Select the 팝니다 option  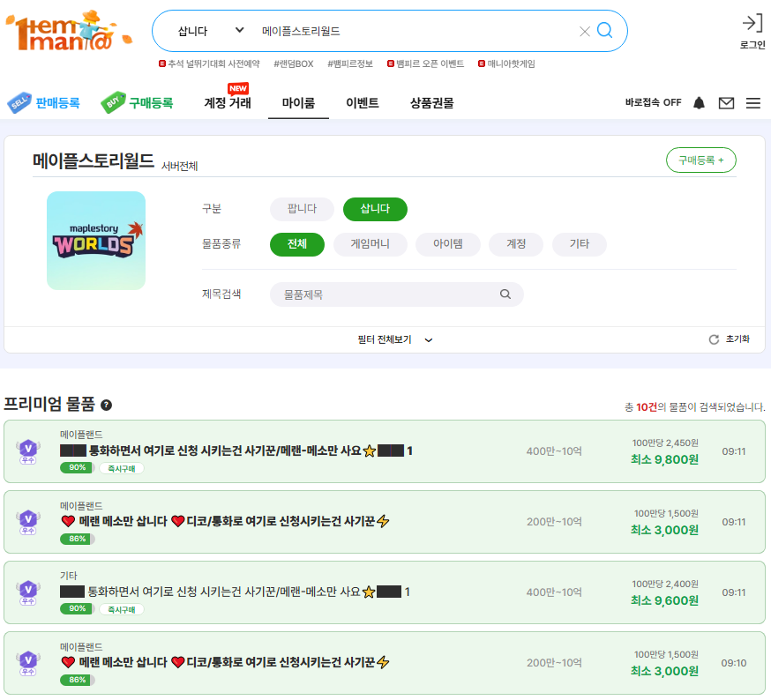(302, 209)
